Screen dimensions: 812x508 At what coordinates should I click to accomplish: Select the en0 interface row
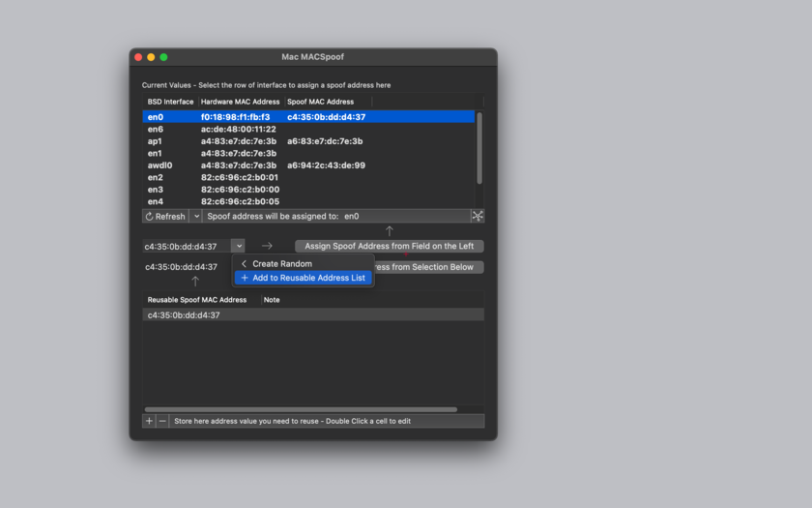[x=308, y=117]
